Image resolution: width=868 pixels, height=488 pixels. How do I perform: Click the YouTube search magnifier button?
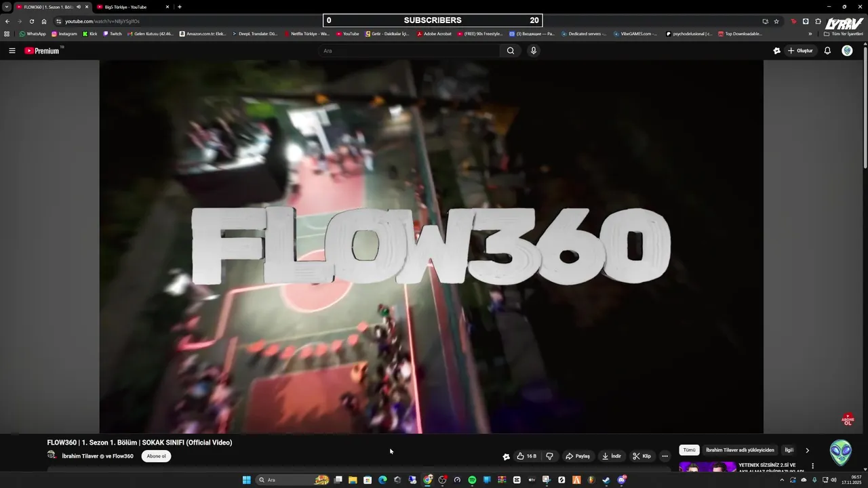click(x=511, y=51)
